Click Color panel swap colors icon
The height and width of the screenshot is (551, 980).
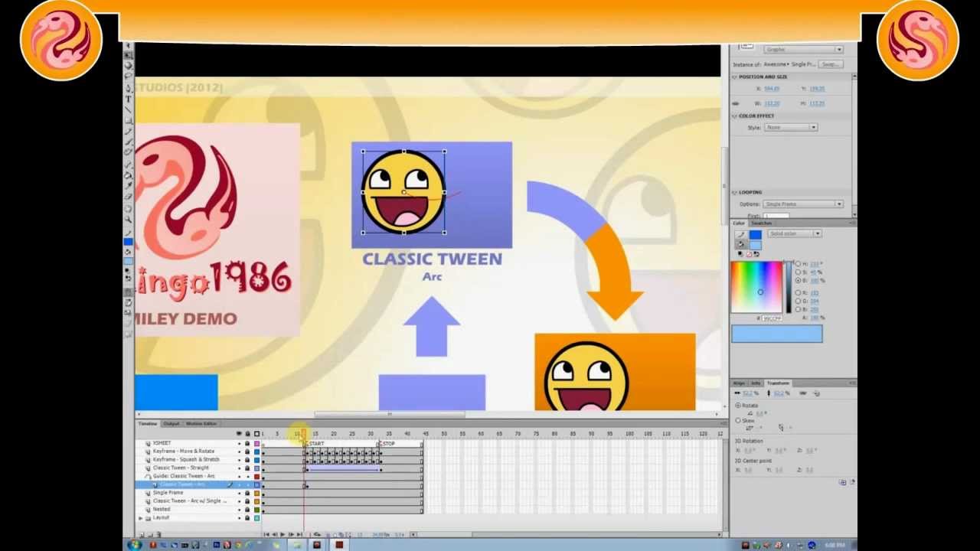tap(755, 253)
